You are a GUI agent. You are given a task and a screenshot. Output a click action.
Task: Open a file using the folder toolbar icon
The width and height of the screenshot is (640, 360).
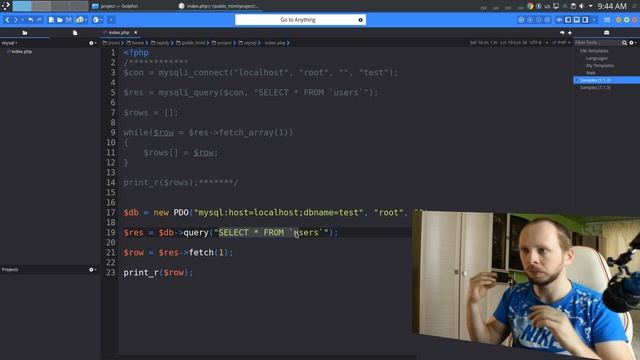point(60,20)
